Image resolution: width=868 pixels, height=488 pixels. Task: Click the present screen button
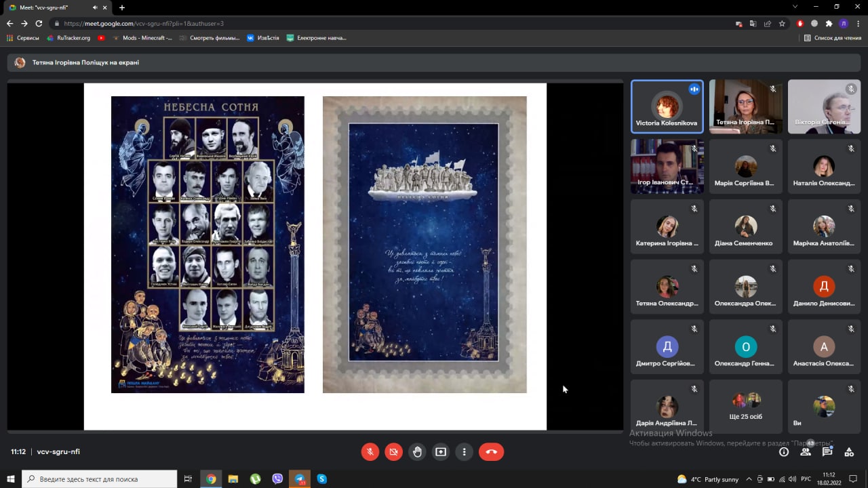(441, 451)
